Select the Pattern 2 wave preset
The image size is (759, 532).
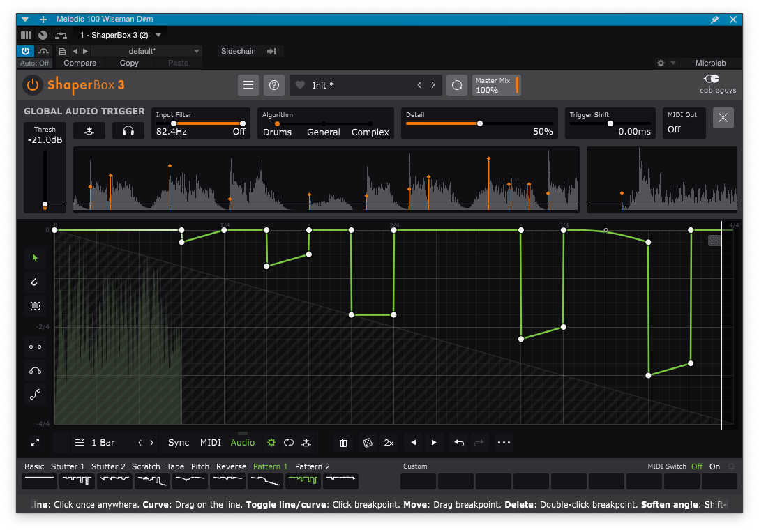[340, 481]
